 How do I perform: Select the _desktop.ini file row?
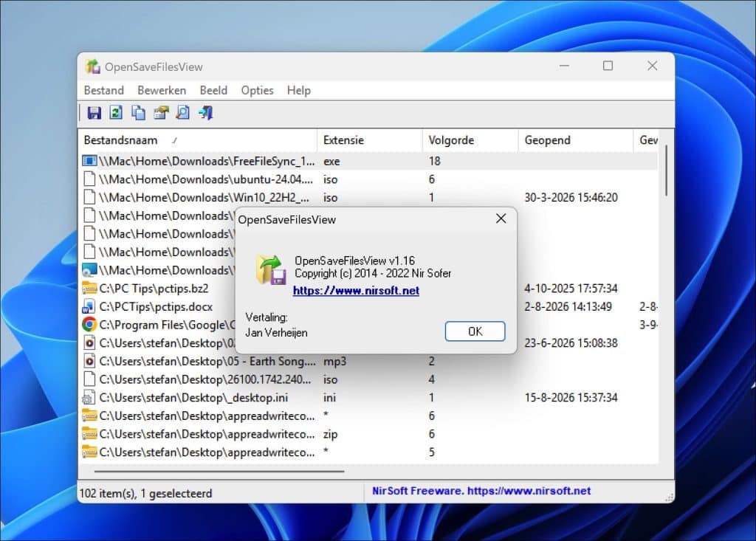(369, 398)
